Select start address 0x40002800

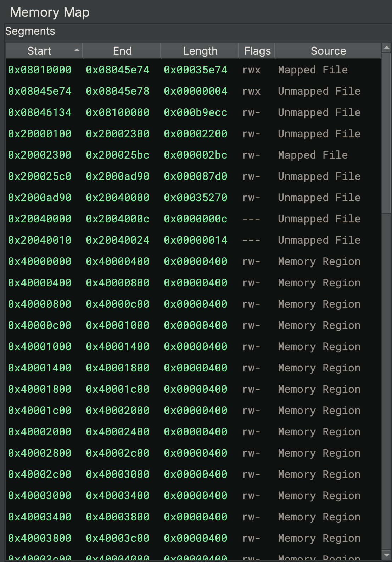coord(40,453)
